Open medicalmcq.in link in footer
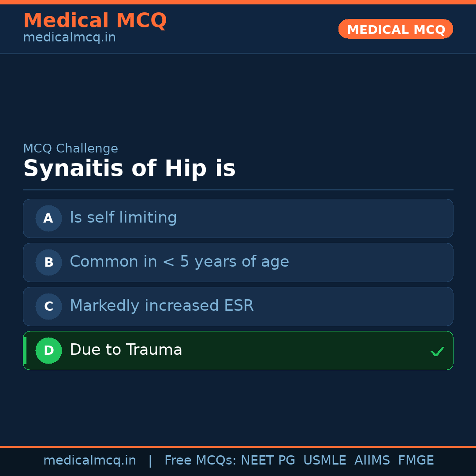The height and width of the screenshot is (476, 476). [89, 461]
